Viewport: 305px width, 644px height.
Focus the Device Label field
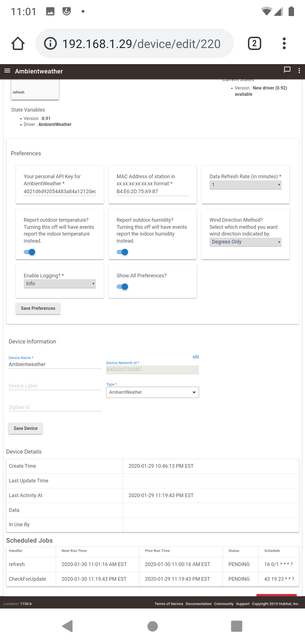[x=55, y=386]
